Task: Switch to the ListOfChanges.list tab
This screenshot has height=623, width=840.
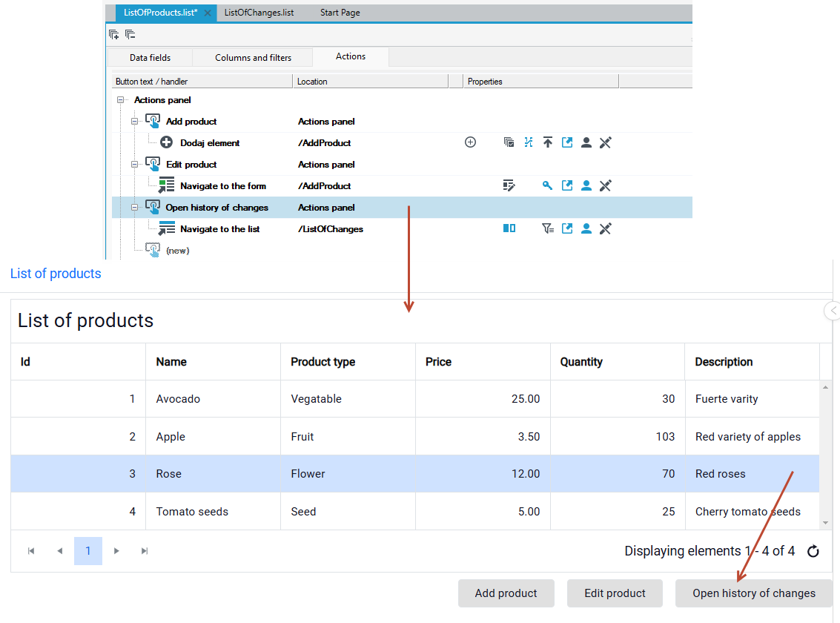Action: point(259,13)
